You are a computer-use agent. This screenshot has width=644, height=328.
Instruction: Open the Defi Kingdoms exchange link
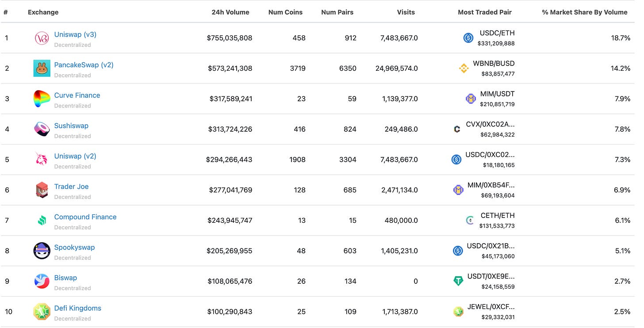(x=77, y=309)
